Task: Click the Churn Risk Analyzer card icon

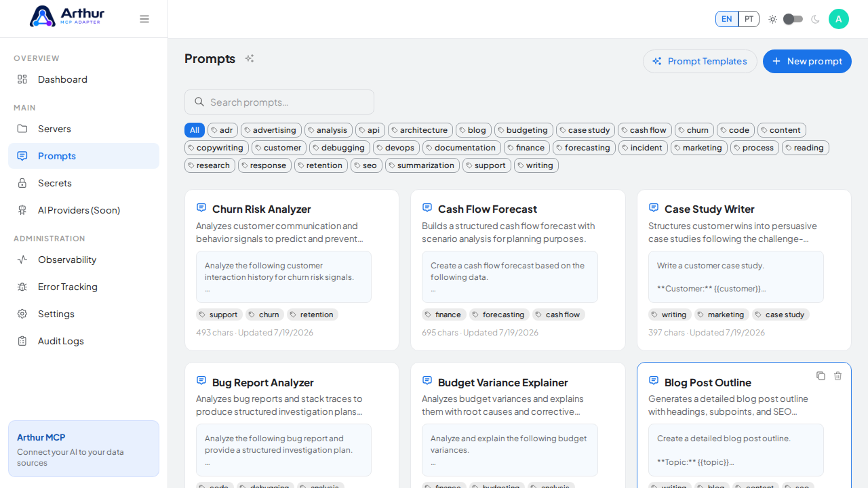Action: (x=201, y=207)
